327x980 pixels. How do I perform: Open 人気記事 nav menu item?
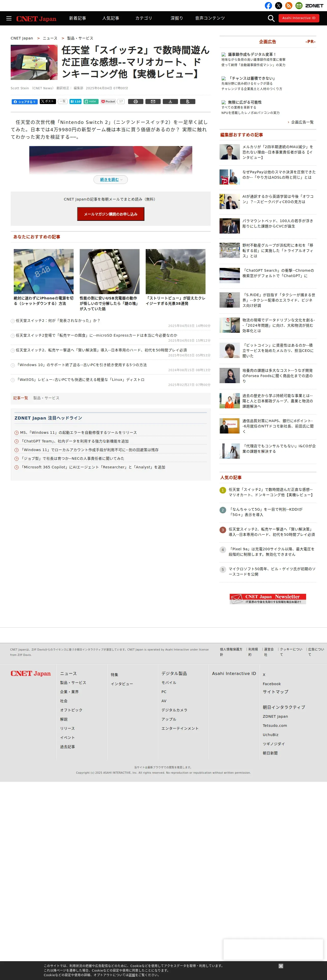click(110, 18)
